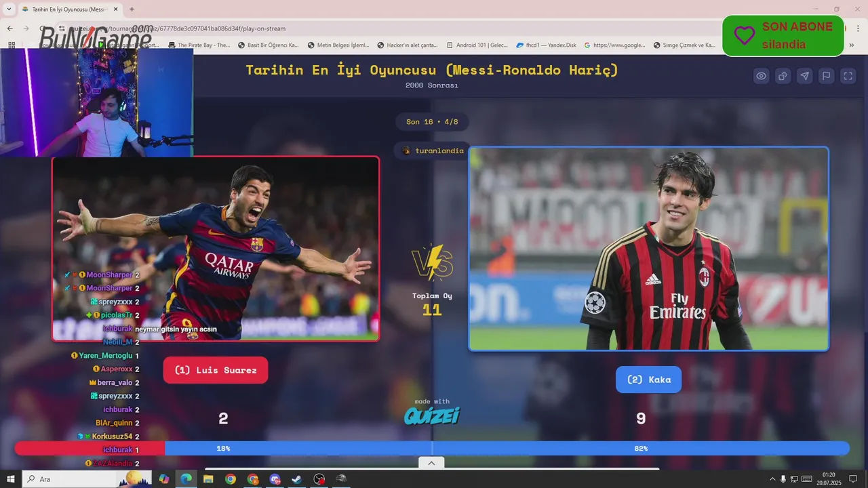Open Simge Çizmek ve Ka... bookmark

coord(684,45)
